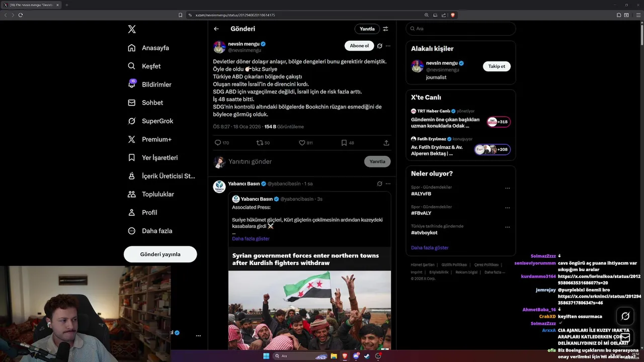Click Gönderi yayınla button

(x=160, y=254)
